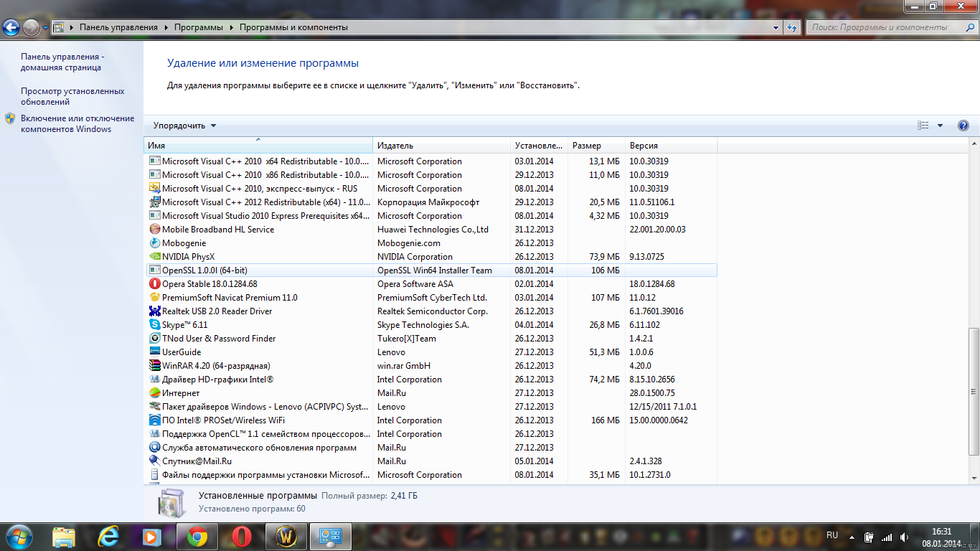
Task: Select Файлы поддержки программы установки Microsoft row
Action: tap(430, 475)
